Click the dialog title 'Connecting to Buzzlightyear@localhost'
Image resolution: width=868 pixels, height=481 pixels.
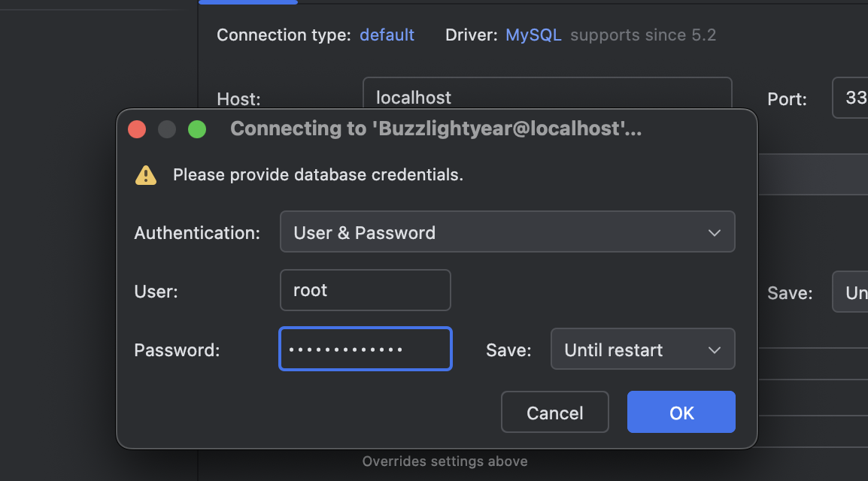coord(436,129)
